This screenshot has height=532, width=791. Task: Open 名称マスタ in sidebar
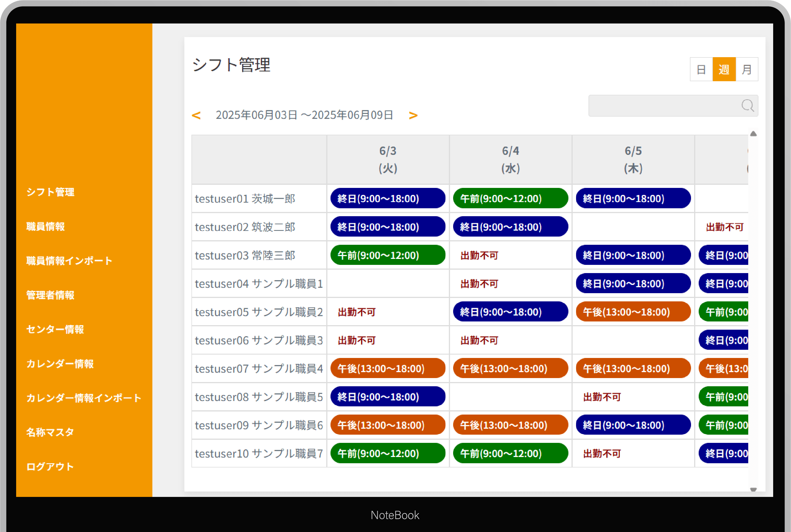point(50,432)
